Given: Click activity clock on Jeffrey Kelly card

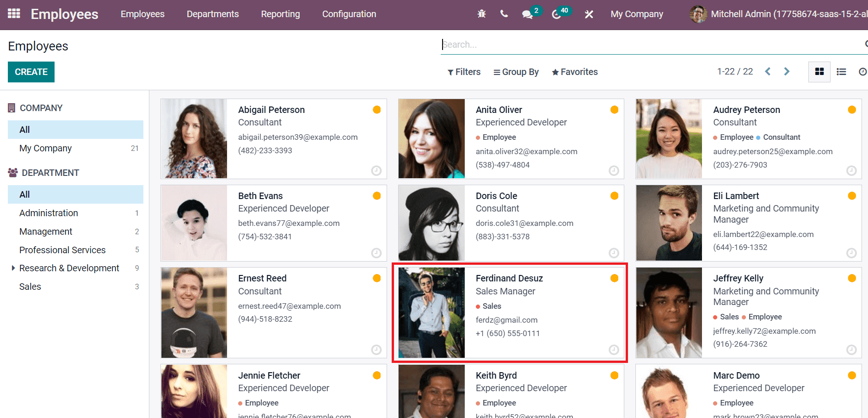Looking at the screenshot, I should click(x=851, y=349).
